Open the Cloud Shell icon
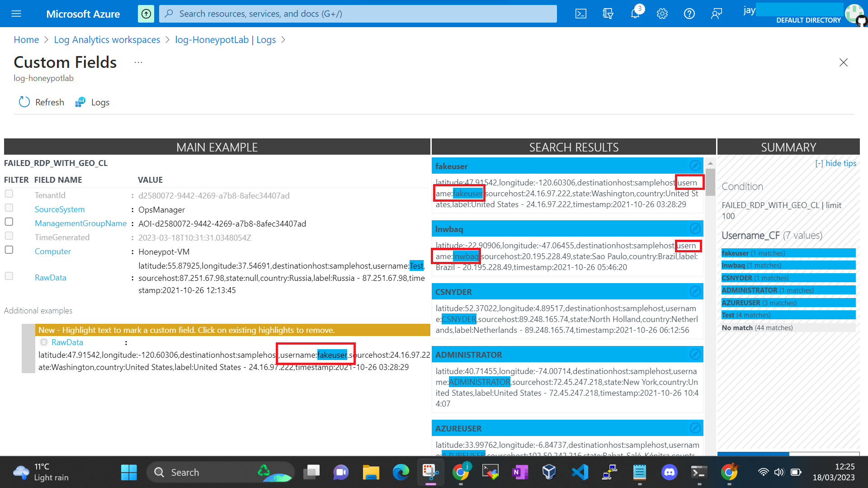This screenshot has height=488, width=868. (x=581, y=14)
